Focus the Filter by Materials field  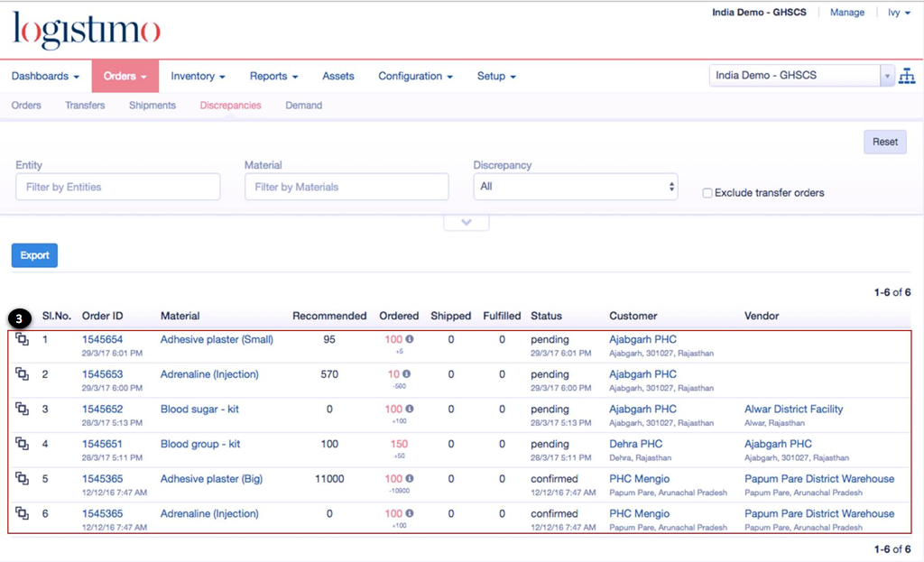(x=346, y=187)
